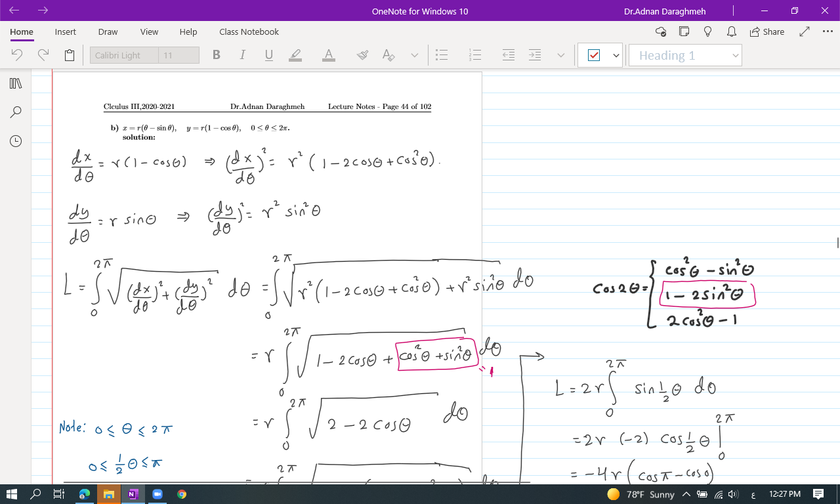Screen dimensions: 840x504
Task: Tick the To Do tag checkbox
Action: 594,55
